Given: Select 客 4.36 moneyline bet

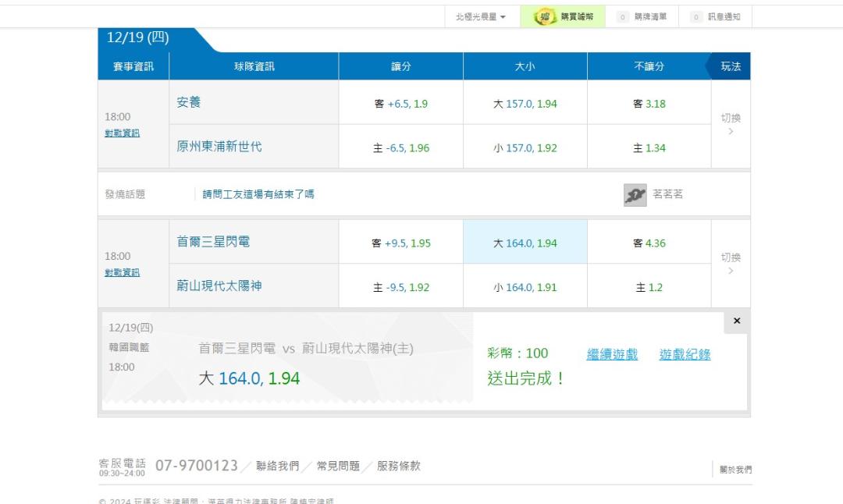Looking at the screenshot, I should [649, 243].
